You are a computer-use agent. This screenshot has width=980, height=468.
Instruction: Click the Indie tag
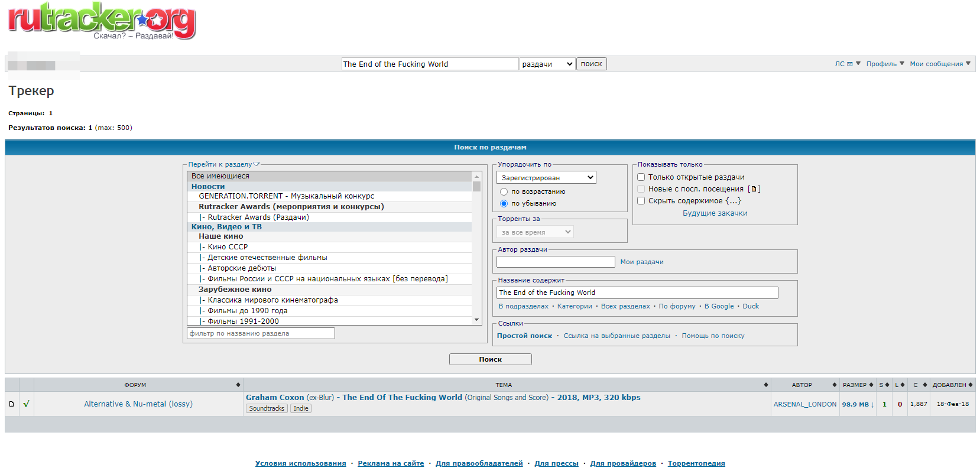tap(301, 408)
